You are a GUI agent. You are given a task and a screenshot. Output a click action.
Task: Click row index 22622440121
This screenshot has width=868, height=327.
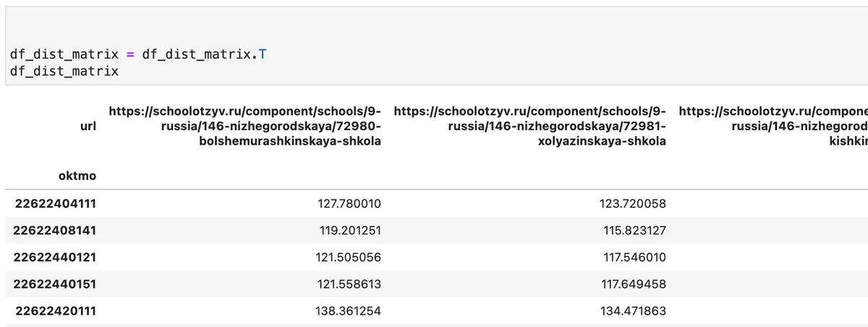[55, 257]
